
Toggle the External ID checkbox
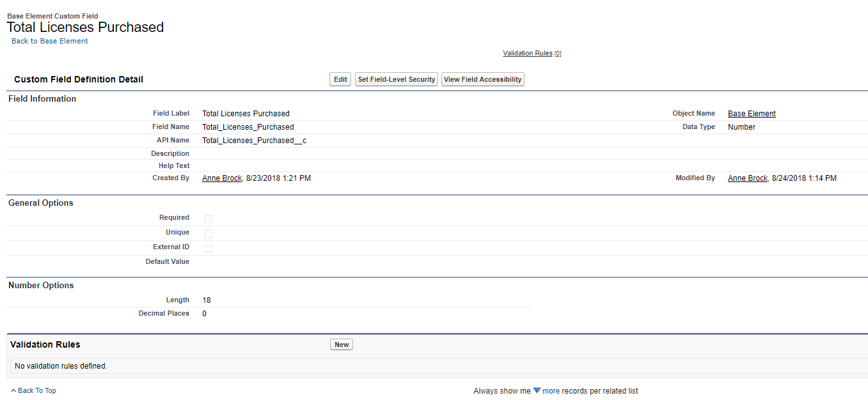click(x=209, y=249)
